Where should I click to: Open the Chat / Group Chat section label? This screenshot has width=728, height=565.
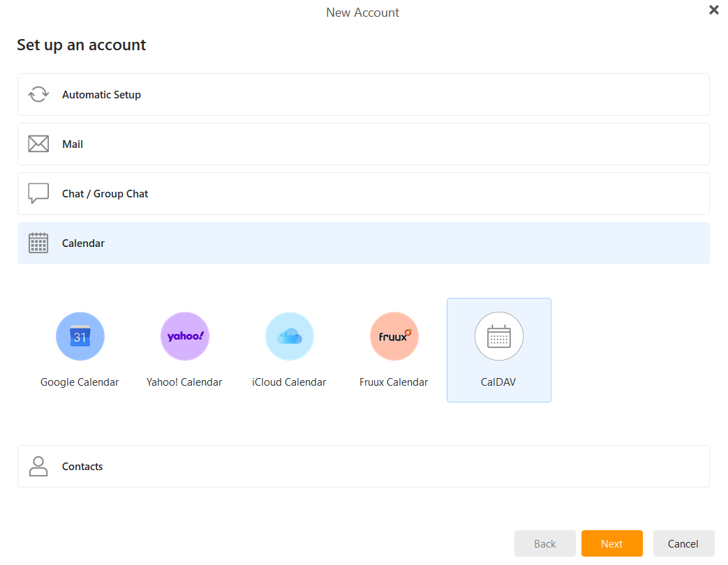[x=105, y=194]
